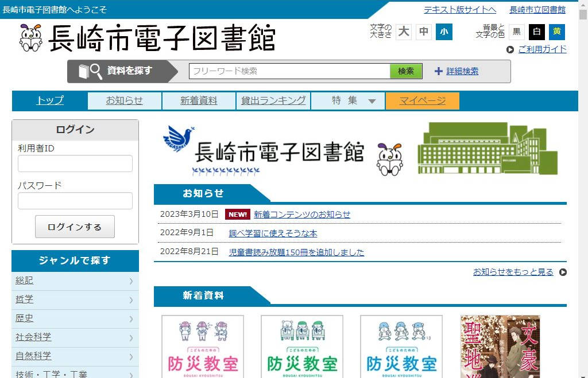588x378 pixels.
Task: Set text size to 大
Action: (x=404, y=32)
